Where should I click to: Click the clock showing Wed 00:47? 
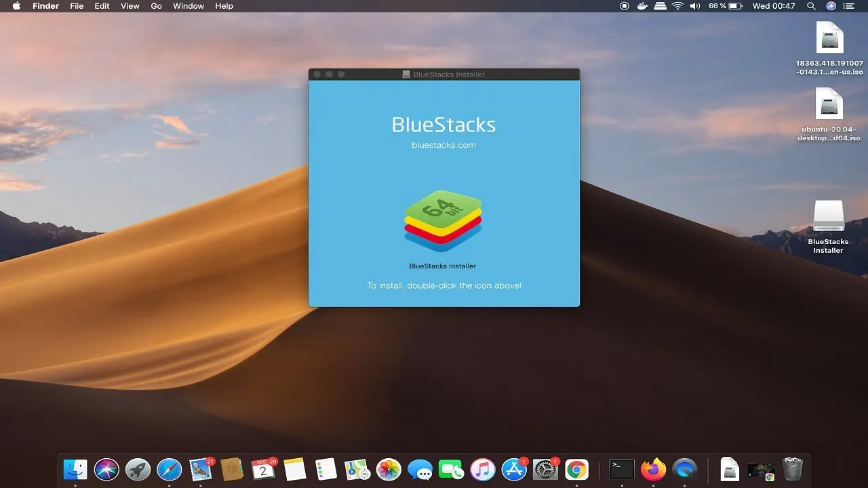click(775, 6)
